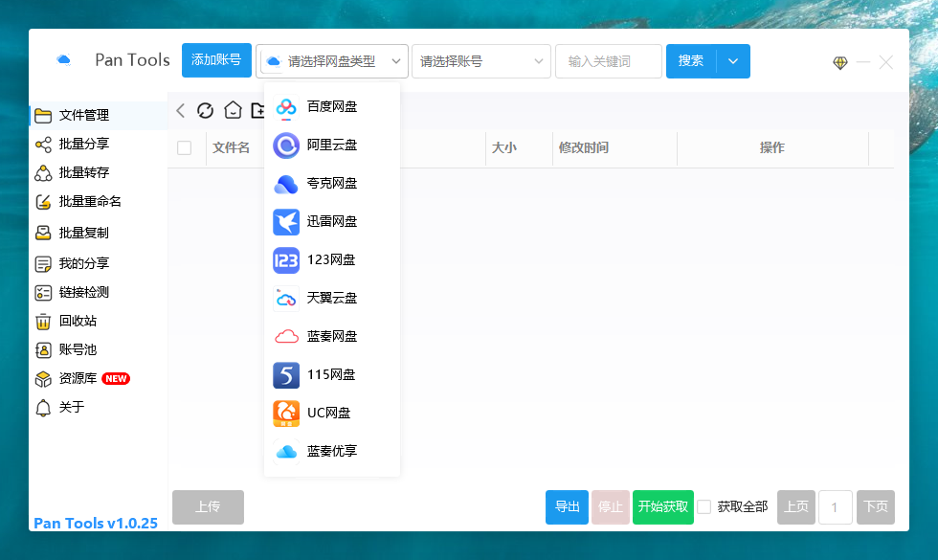Open 资源库 in the sidebar
Image resolution: width=938 pixels, height=560 pixels.
coord(98,379)
